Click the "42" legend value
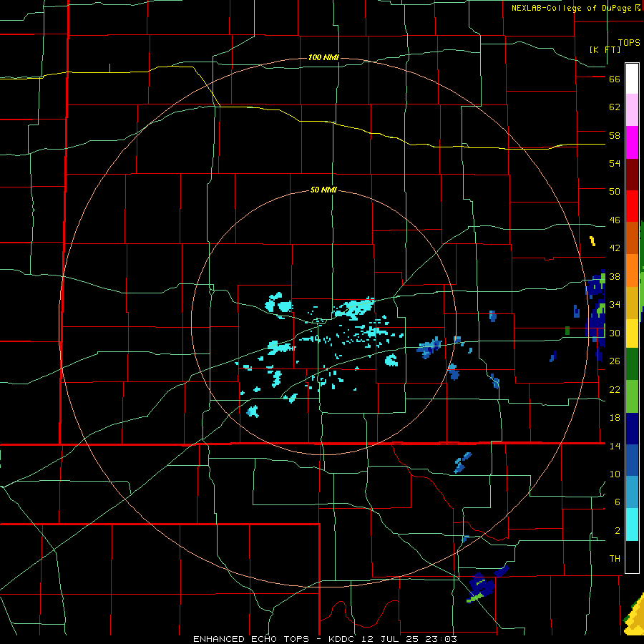 [615, 248]
